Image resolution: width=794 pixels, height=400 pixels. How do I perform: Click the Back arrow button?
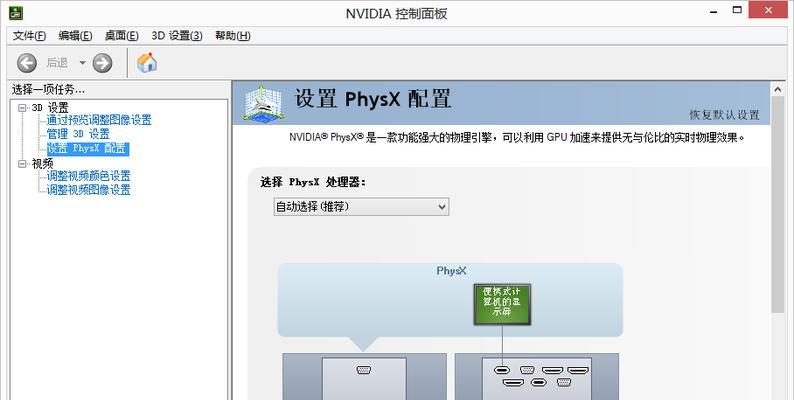coord(27,63)
